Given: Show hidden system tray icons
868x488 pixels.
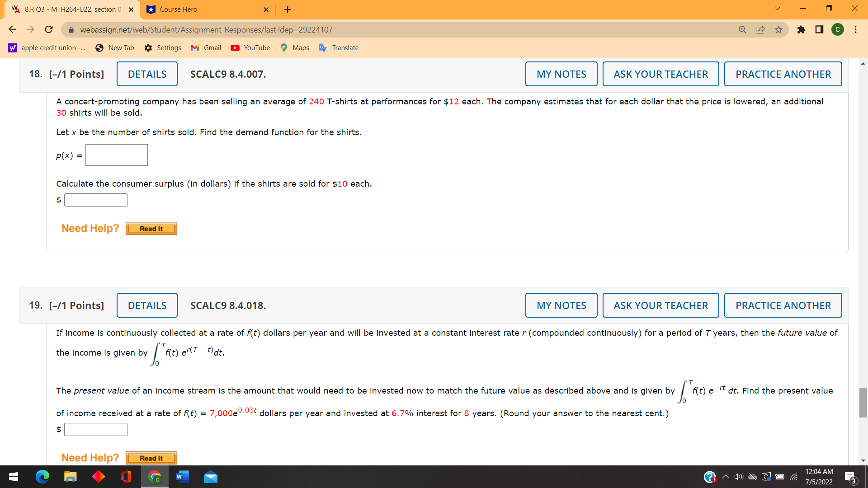Looking at the screenshot, I should 725,477.
